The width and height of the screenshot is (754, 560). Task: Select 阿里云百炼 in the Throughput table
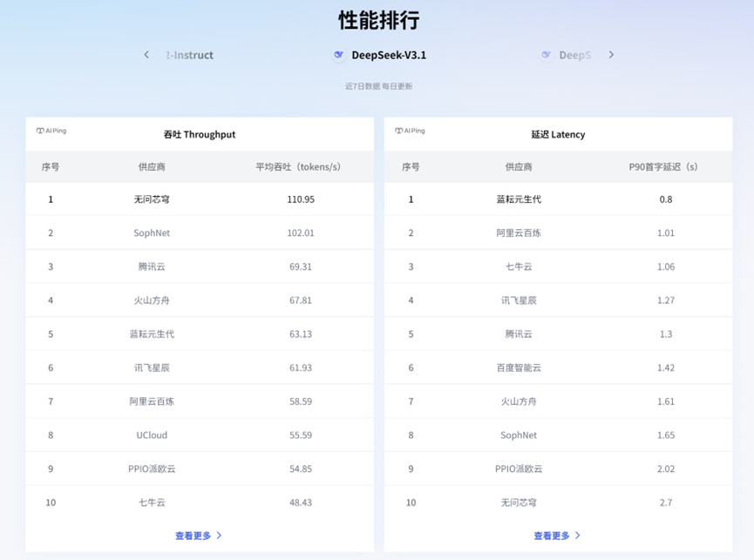pyautogui.click(x=152, y=401)
